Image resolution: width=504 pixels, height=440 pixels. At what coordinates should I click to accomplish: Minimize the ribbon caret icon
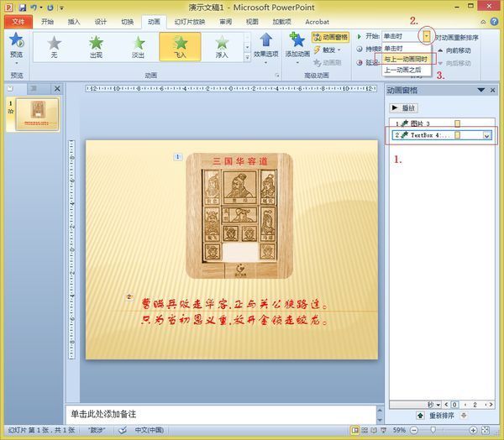[483, 22]
